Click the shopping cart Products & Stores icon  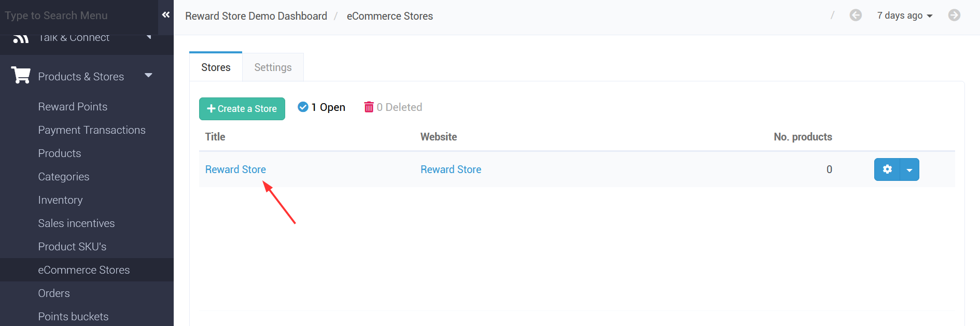tap(21, 76)
